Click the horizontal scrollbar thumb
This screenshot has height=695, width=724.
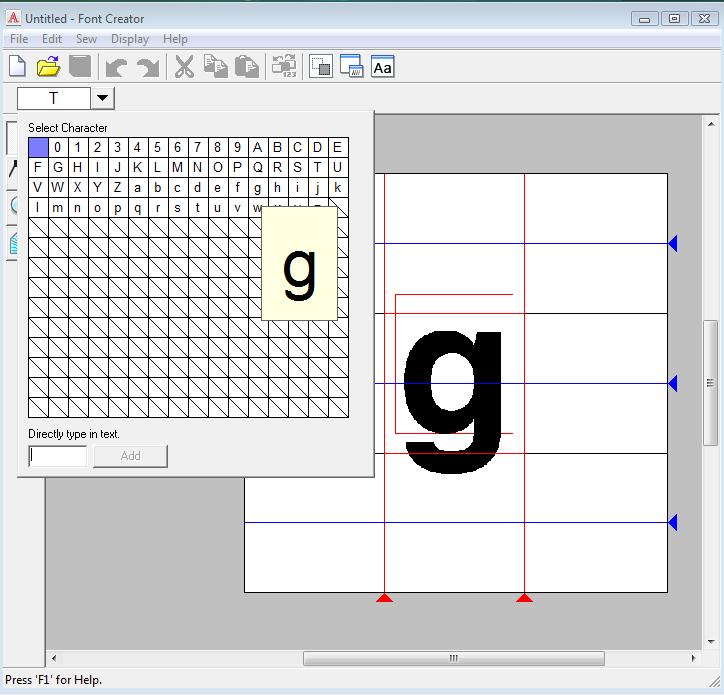point(453,659)
